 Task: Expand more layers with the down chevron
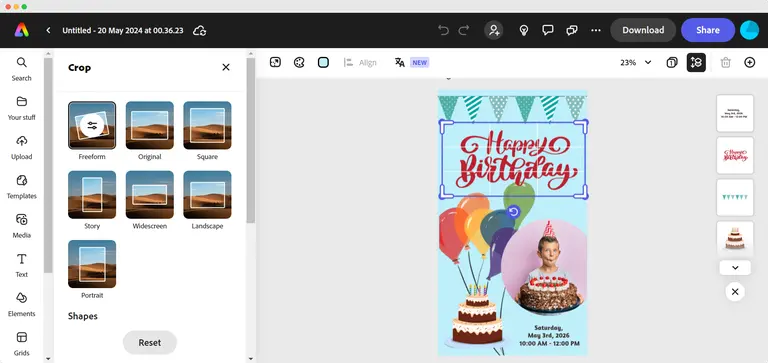coord(735,267)
